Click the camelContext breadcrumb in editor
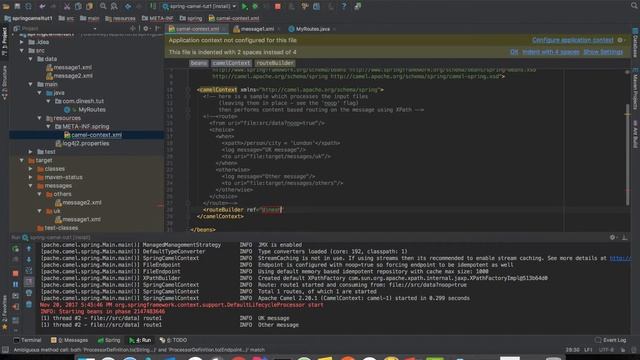Viewport: 640px width, 360px height. click(x=231, y=63)
